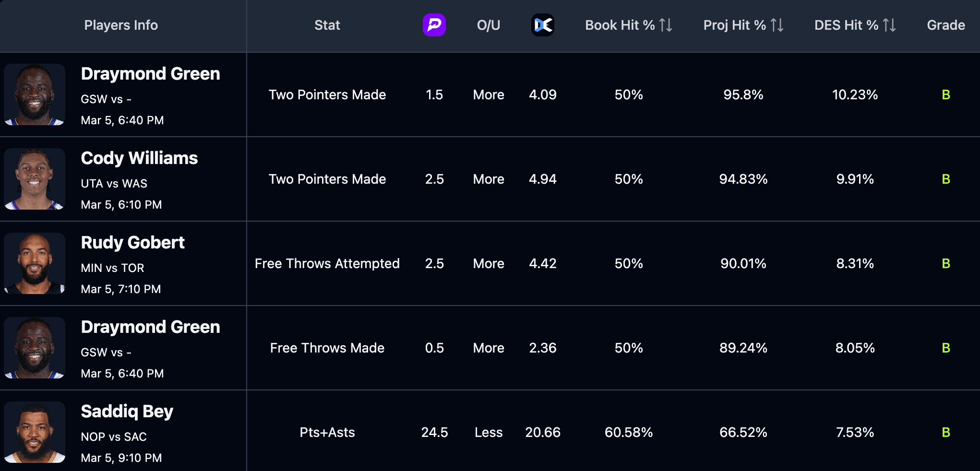Click the PrizePicks purple logo icon
Screen dimensions: 980x471
[x=434, y=25]
